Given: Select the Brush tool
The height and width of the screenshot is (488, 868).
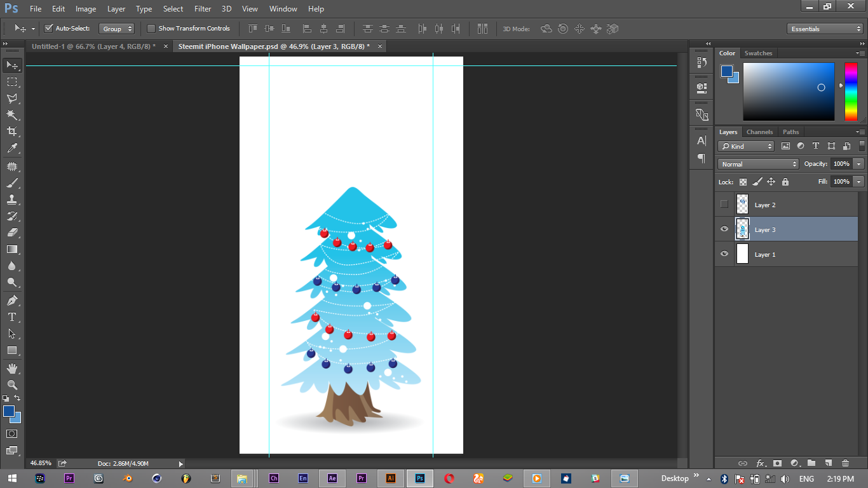Looking at the screenshot, I should click(12, 183).
